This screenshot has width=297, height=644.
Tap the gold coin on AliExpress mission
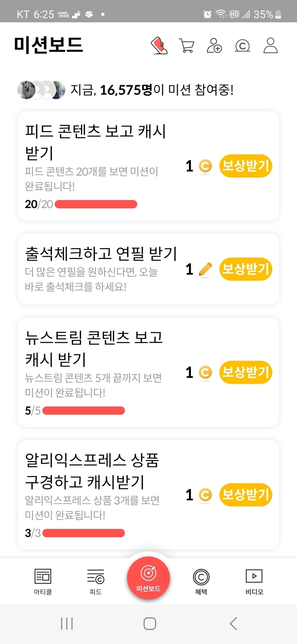(x=205, y=495)
